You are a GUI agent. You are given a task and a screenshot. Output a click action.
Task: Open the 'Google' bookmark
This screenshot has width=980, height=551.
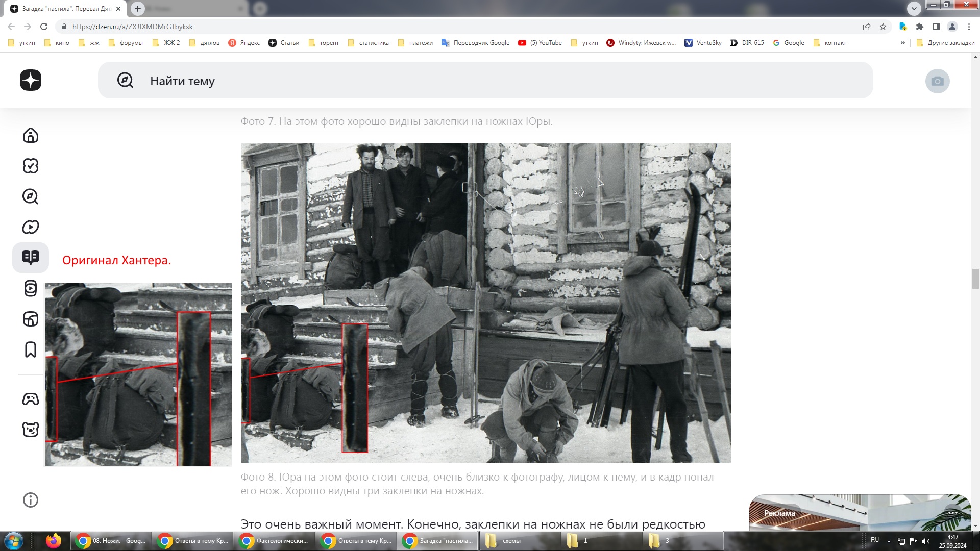click(789, 43)
